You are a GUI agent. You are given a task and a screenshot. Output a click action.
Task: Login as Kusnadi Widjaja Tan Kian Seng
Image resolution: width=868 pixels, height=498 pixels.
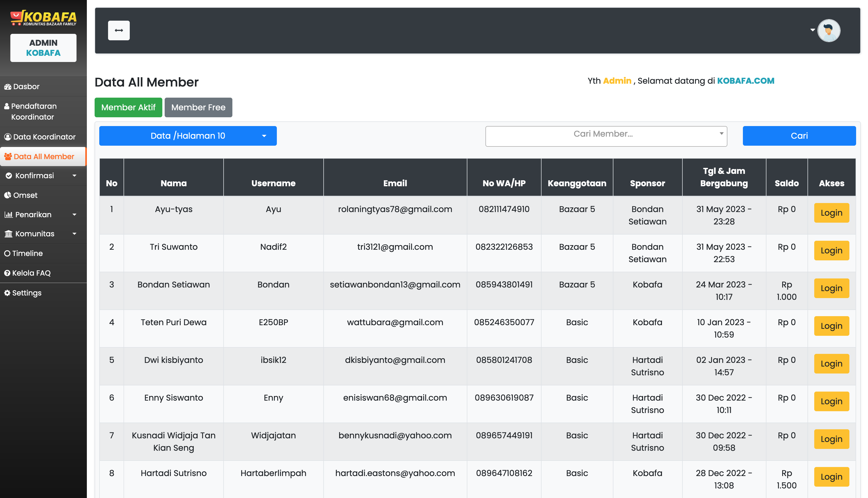(831, 439)
